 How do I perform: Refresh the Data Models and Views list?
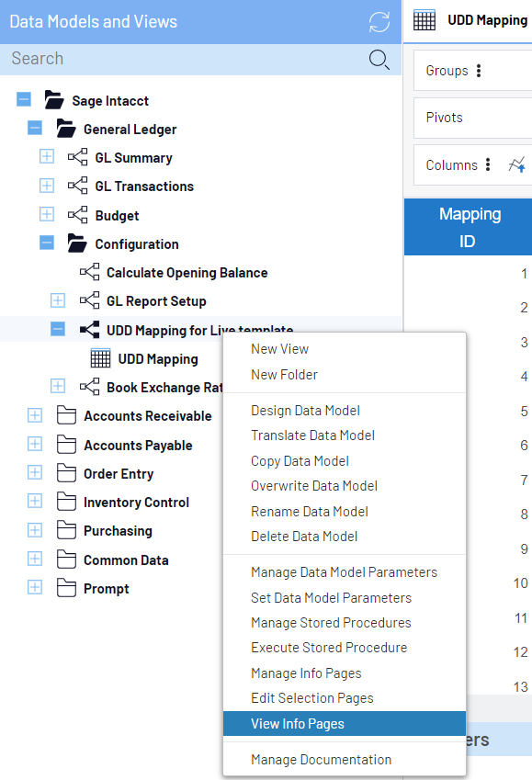[x=379, y=22]
